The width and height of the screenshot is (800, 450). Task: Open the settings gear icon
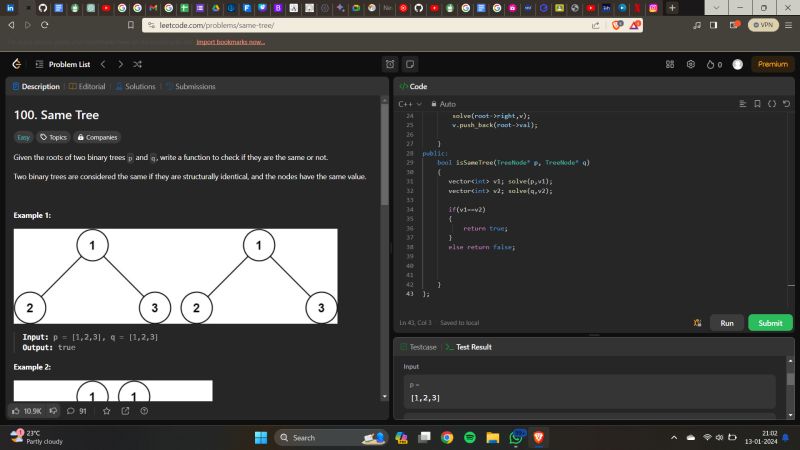pyautogui.click(x=690, y=64)
